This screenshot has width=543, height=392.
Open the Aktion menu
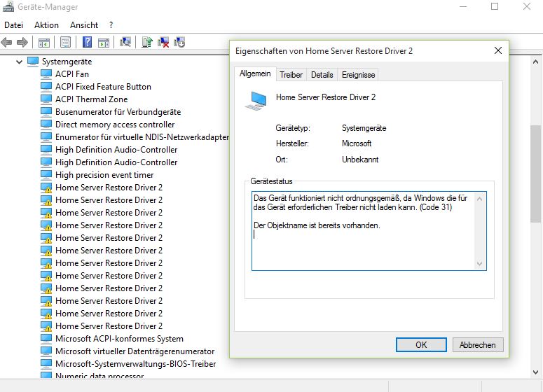(x=46, y=25)
